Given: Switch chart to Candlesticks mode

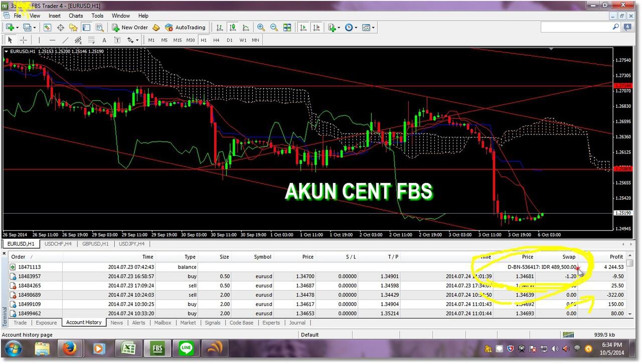Looking at the screenshot, I should (x=233, y=28).
